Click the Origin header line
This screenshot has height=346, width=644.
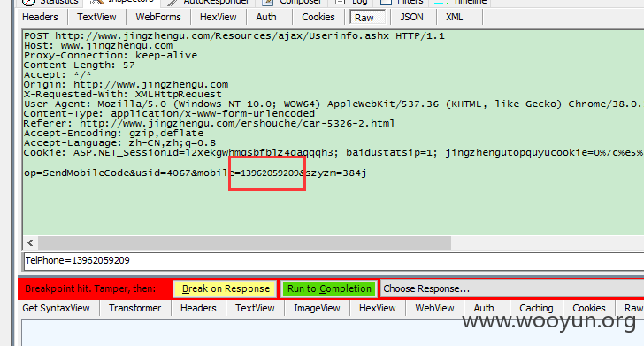(126, 85)
